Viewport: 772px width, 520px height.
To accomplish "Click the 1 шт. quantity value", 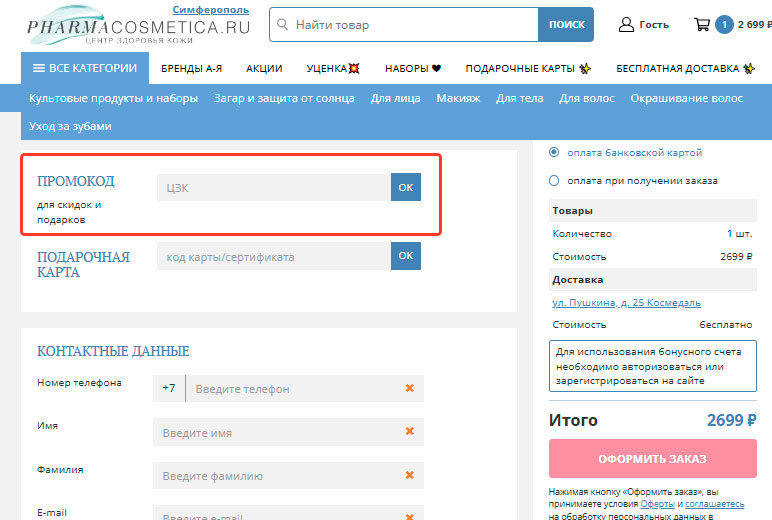I will coord(740,233).
